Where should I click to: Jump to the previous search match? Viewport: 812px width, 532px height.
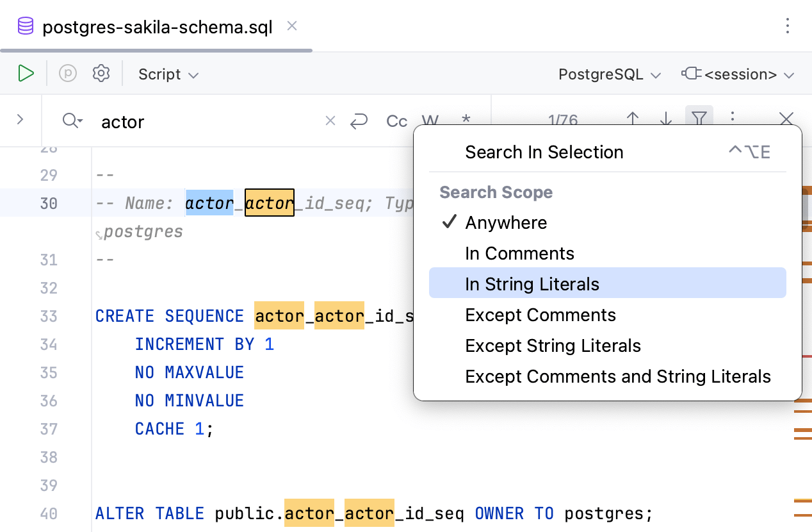click(633, 120)
